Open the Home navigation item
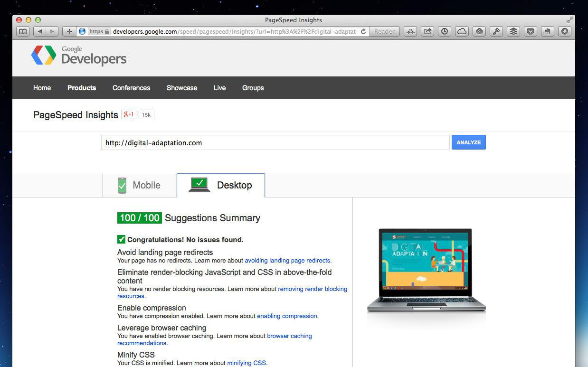Screen dimensions: 588x367 42,88
